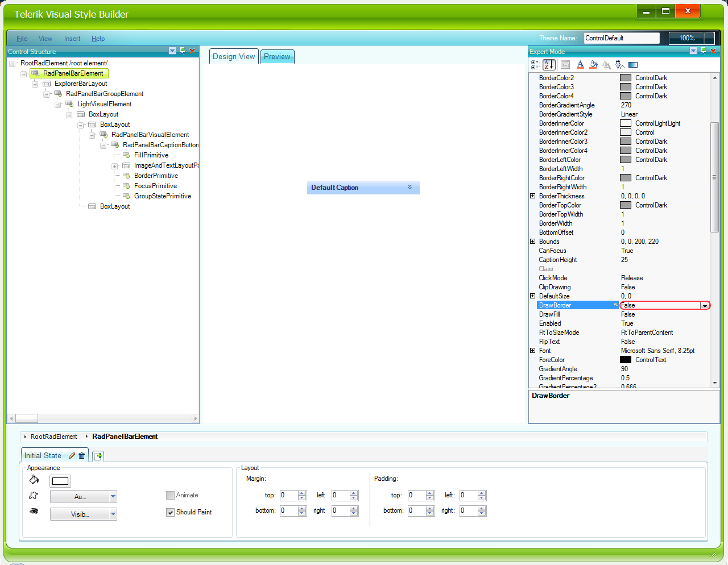Click RootRadElement in the breadcrumb path

point(53,437)
